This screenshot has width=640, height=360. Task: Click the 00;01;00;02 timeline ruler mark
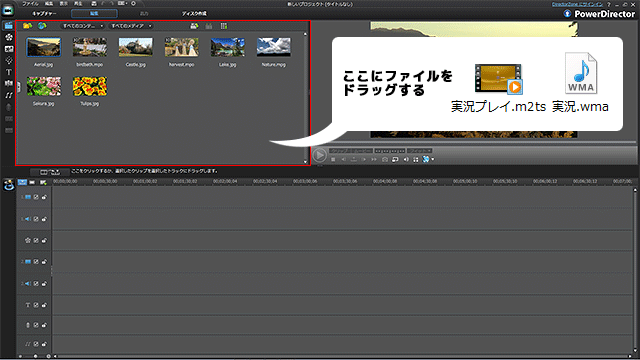click(x=145, y=181)
